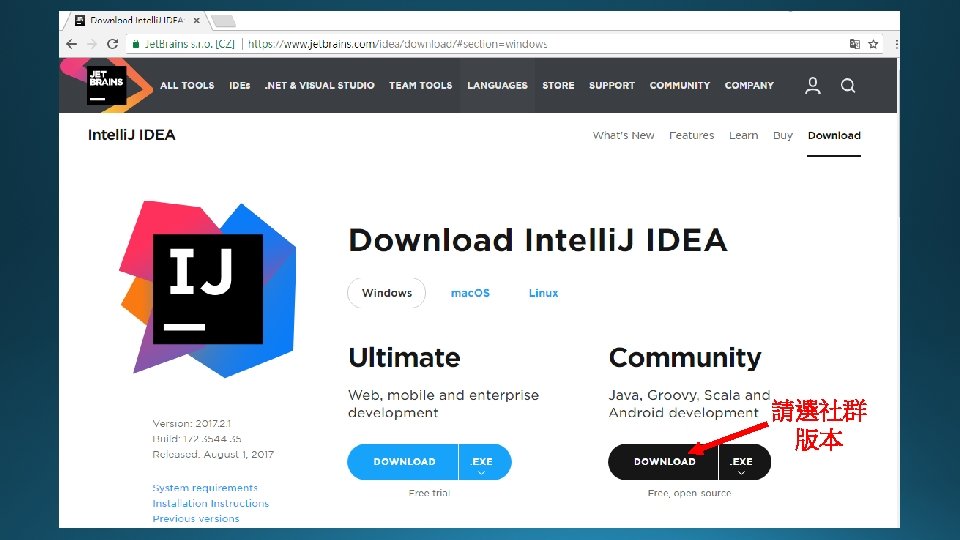Bookmark this page with the star icon
960x540 pixels.
pyautogui.click(x=873, y=44)
